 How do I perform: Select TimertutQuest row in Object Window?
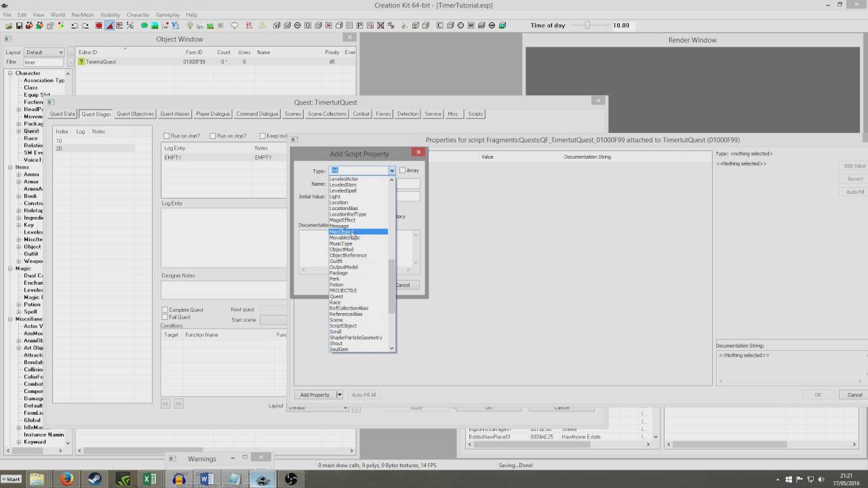tap(216, 62)
